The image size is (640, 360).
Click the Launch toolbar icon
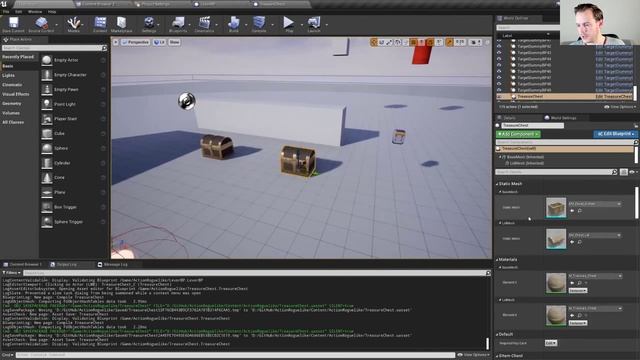[x=314, y=22]
